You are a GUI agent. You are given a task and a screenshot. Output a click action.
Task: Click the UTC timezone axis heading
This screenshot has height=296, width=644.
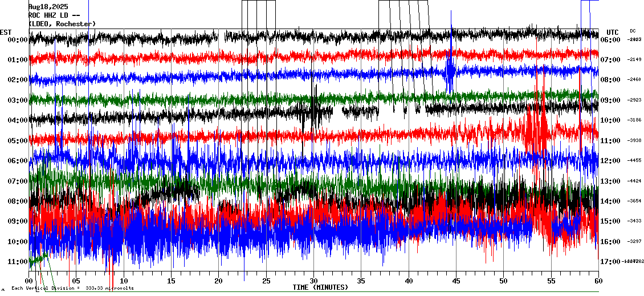612,32
